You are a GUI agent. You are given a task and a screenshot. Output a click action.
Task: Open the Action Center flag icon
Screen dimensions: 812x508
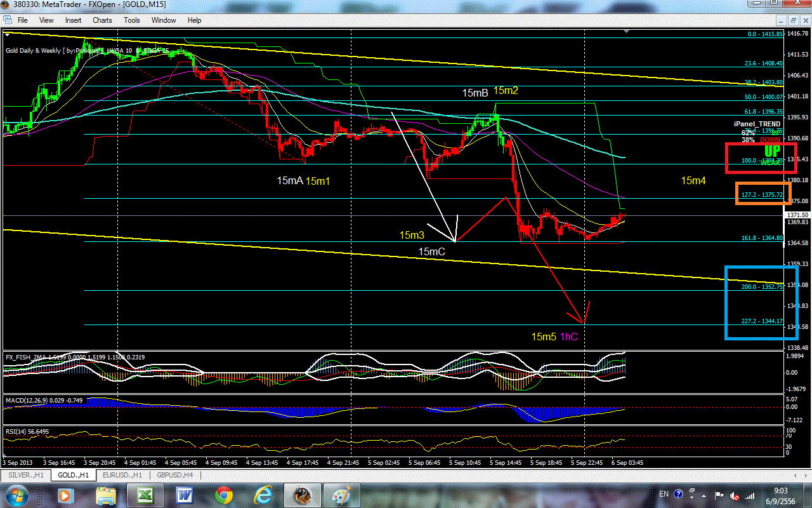coord(720,495)
